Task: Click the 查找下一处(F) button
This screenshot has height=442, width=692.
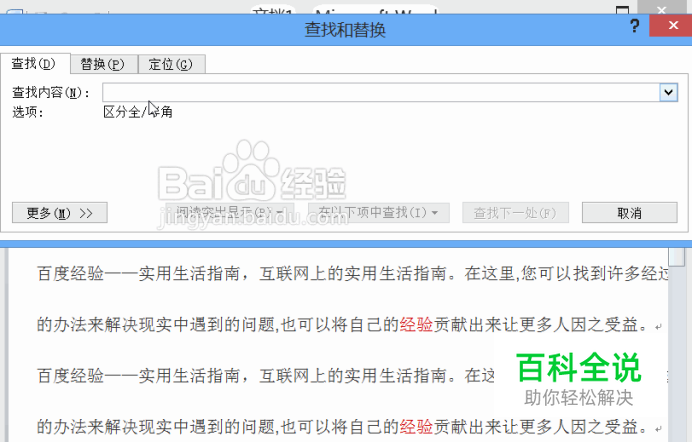Action: click(x=515, y=213)
